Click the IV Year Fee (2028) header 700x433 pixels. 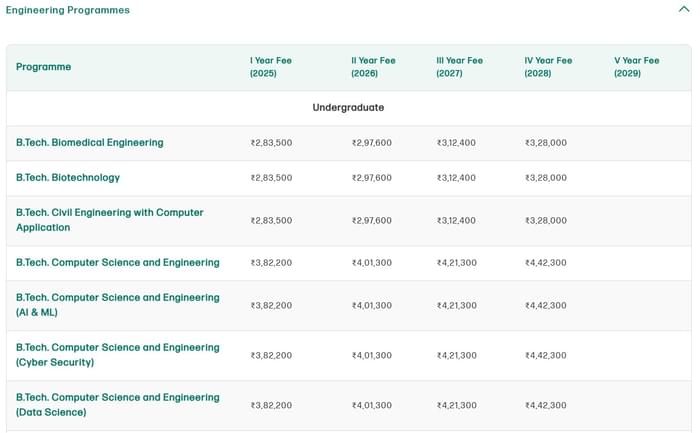[x=548, y=67]
